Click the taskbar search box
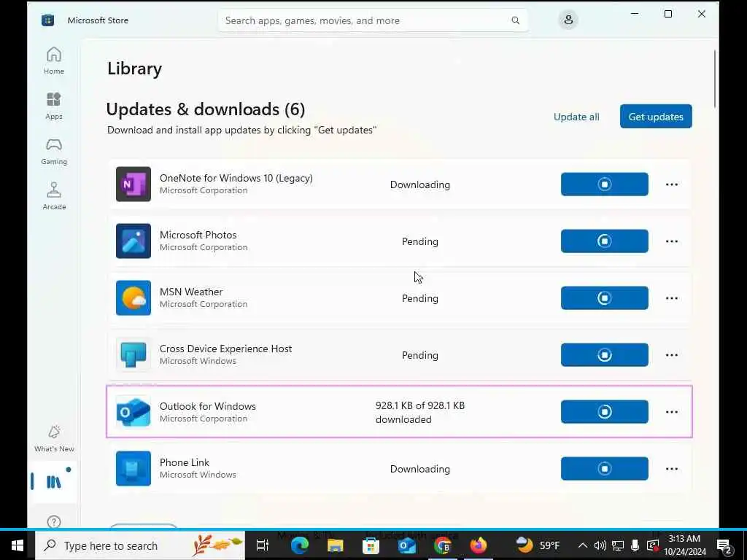The width and height of the screenshot is (747, 560). (140, 545)
